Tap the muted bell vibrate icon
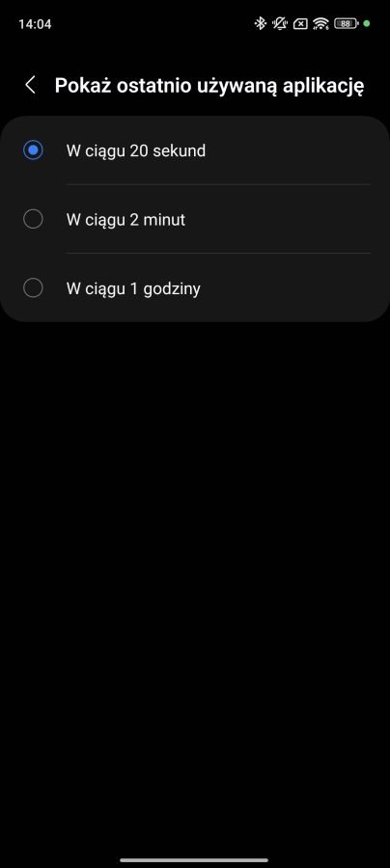 click(x=280, y=23)
